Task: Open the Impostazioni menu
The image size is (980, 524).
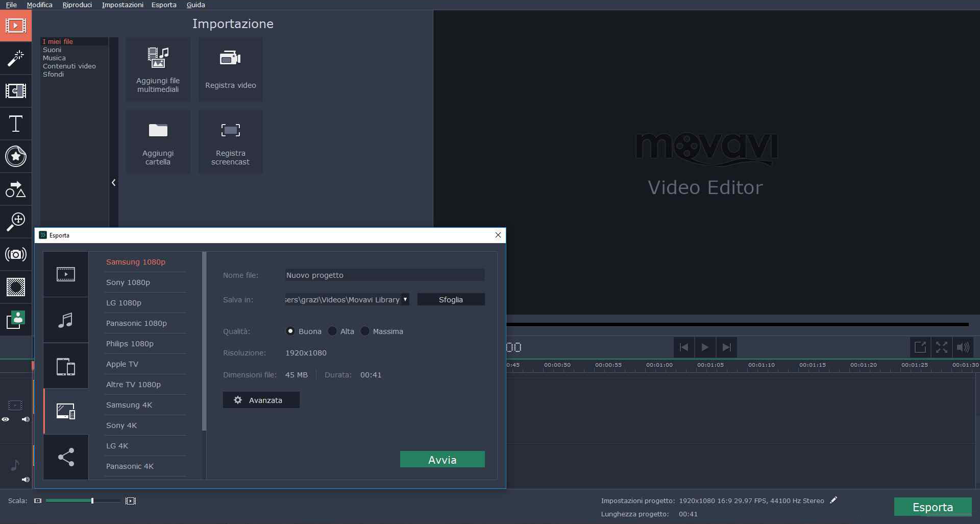Action: tap(122, 5)
